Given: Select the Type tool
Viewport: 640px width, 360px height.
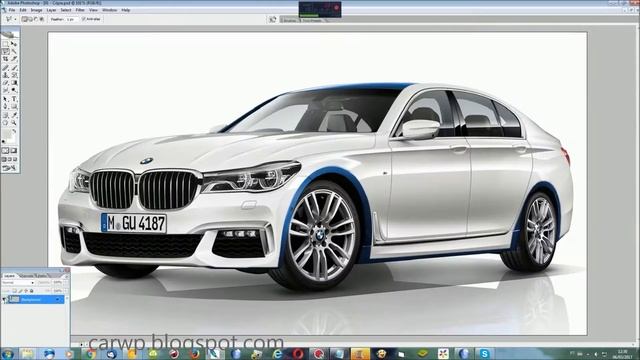Looking at the screenshot, I should (14, 99).
